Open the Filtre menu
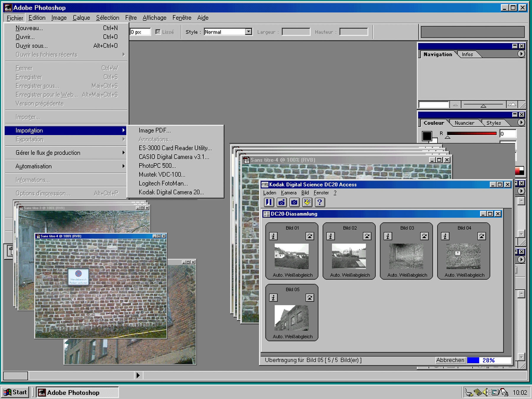 tap(131, 18)
